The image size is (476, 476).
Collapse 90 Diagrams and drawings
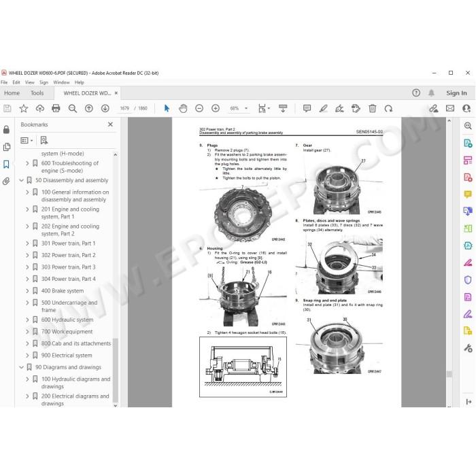pos(21,367)
